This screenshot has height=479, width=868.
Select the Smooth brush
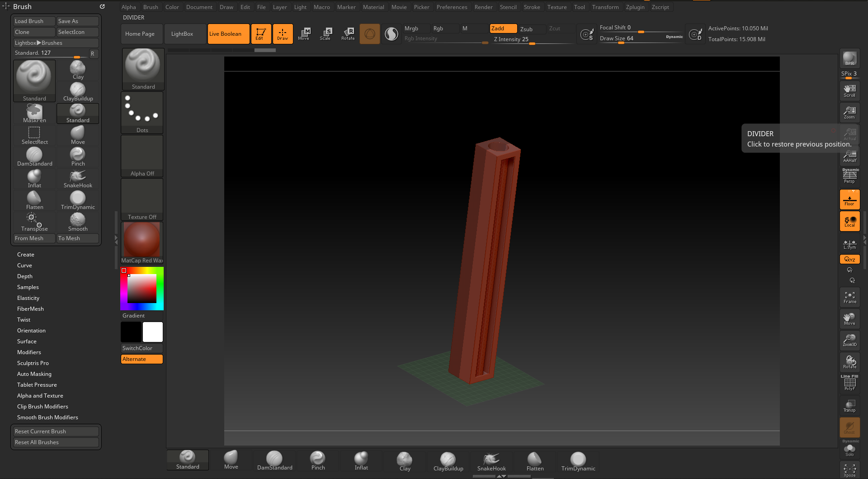tap(78, 222)
